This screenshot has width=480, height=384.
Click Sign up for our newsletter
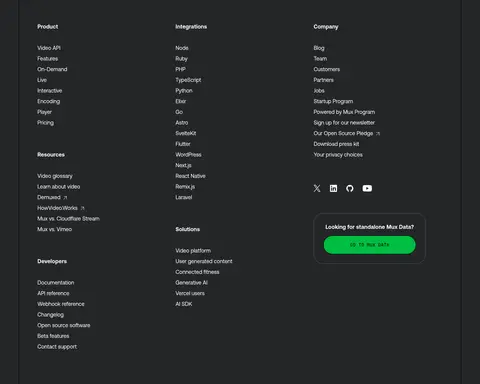click(344, 123)
